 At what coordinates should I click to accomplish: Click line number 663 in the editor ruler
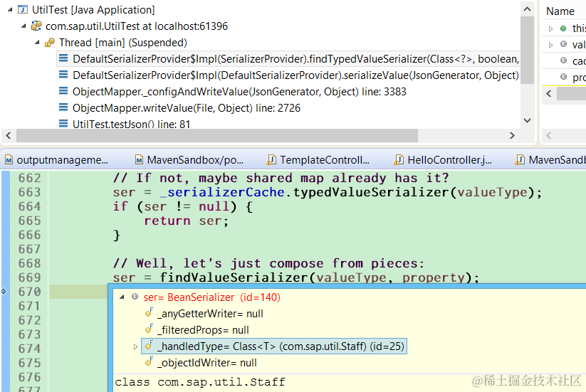coord(29,192)
